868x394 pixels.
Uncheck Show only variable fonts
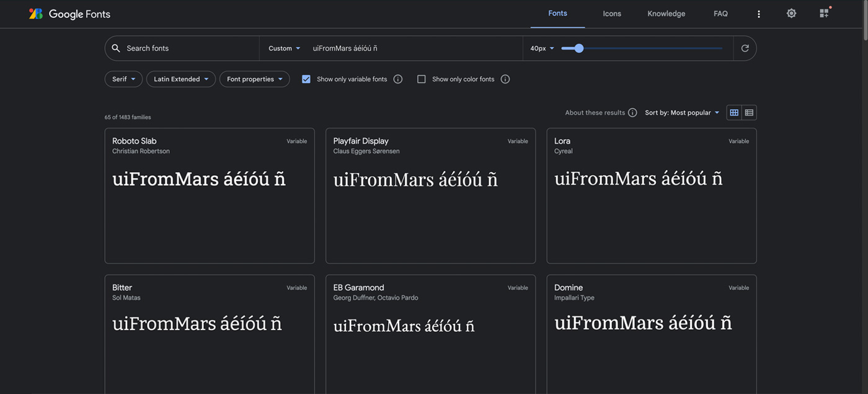point(306,79)
